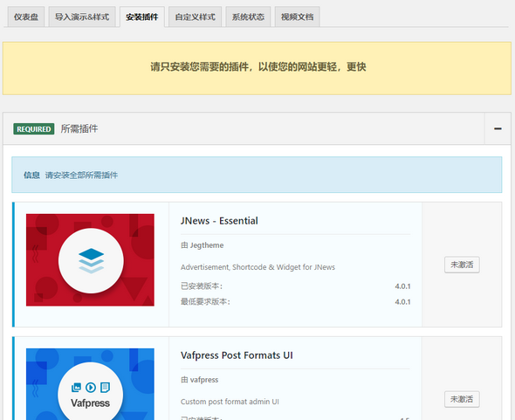Screen dimensions: 515x420
Task: Click the Vafpress blue thumbnail image
Action: click(90, 384)
